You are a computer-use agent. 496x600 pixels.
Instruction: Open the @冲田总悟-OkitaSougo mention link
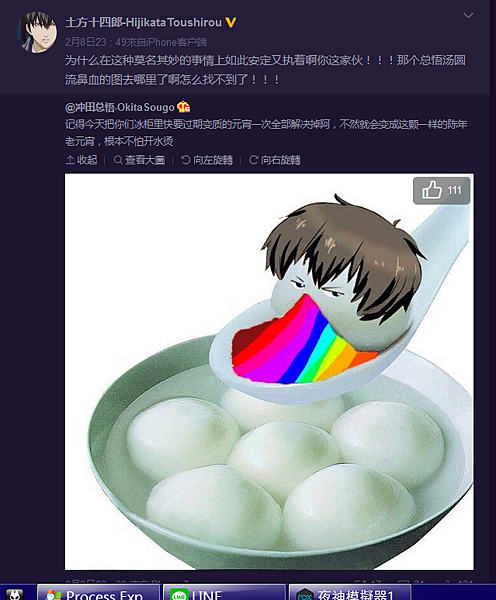(120, 107)
